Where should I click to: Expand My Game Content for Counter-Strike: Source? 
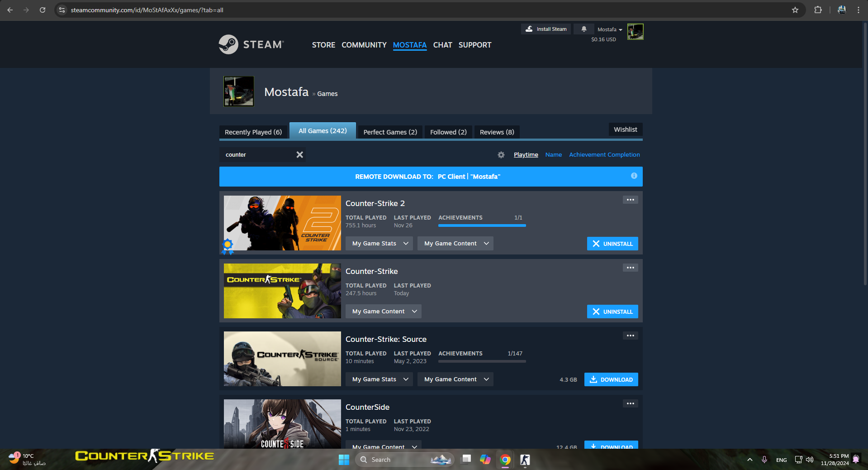455,379
